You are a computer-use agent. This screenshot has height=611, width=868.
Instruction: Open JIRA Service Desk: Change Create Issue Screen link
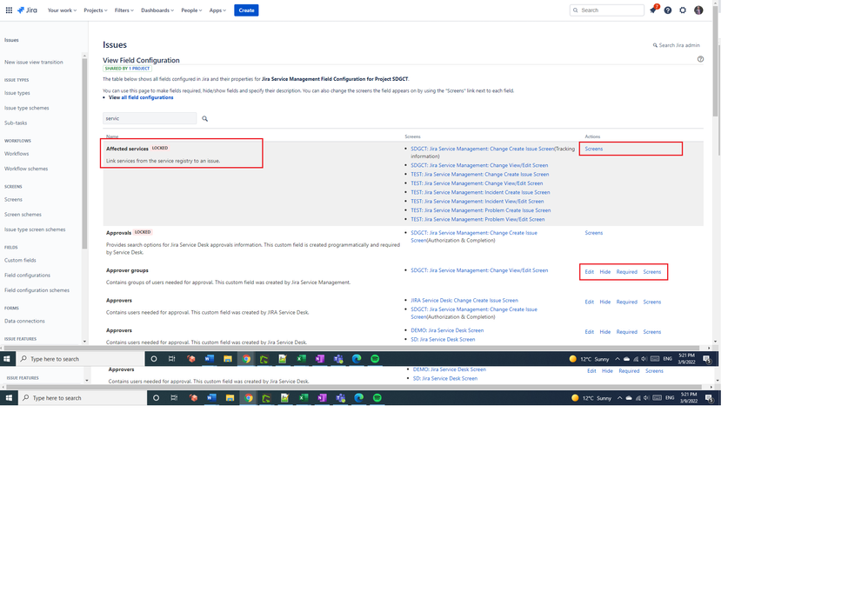[464, 300]
